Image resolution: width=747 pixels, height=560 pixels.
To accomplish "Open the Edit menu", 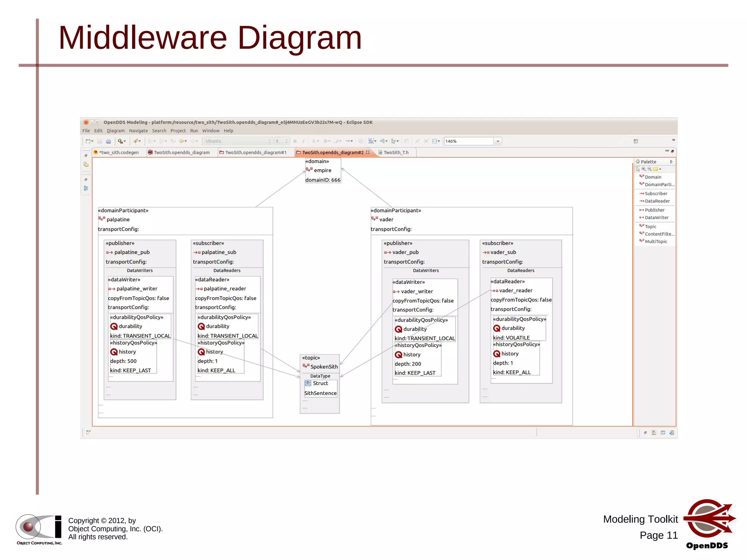I will pos(98,131).
